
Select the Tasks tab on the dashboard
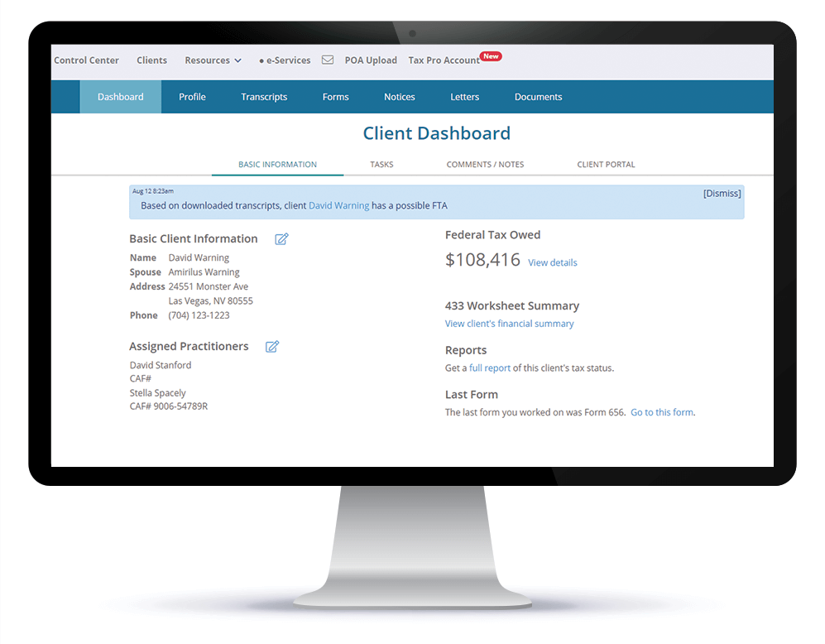click(381, 164)
